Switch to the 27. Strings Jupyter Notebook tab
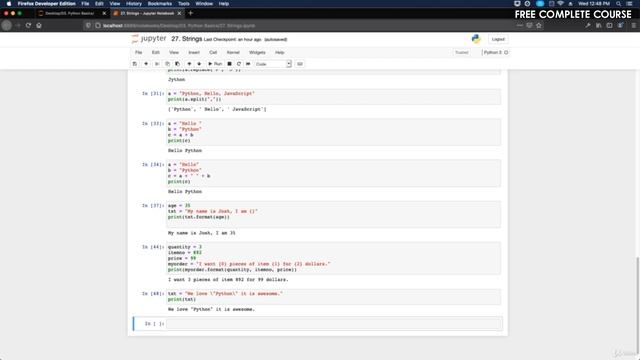This screenshot has height=360, width=640. (x=147, y=13)
